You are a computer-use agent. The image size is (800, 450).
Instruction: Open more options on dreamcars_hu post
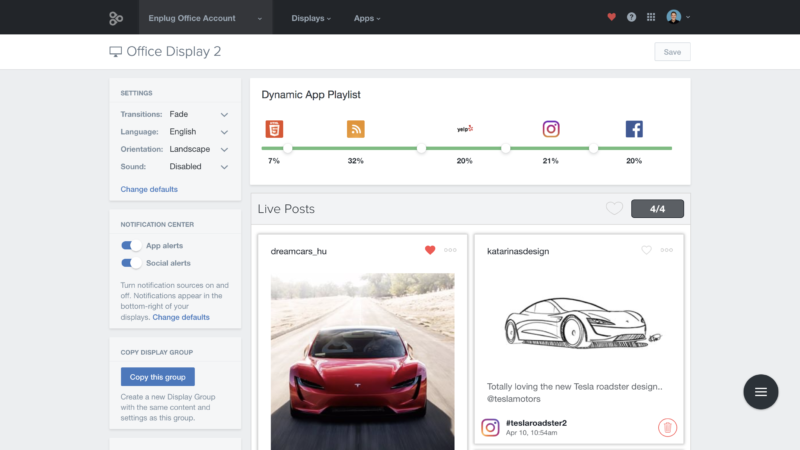[450, 250]
